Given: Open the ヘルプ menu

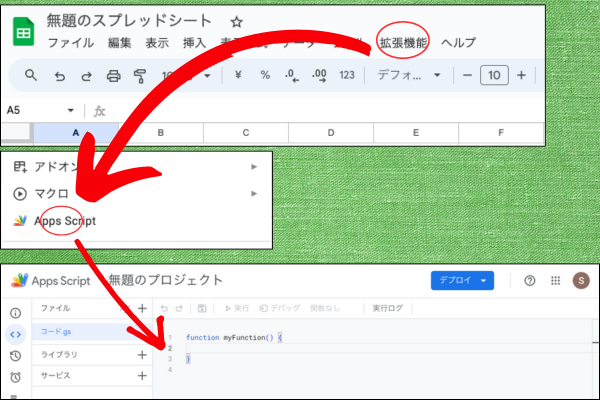Looking at the screenshot, I should (458, 42).
